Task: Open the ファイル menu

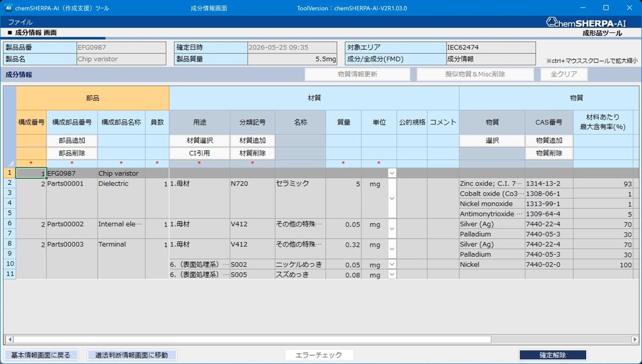Action: click(x=20, y=22)
